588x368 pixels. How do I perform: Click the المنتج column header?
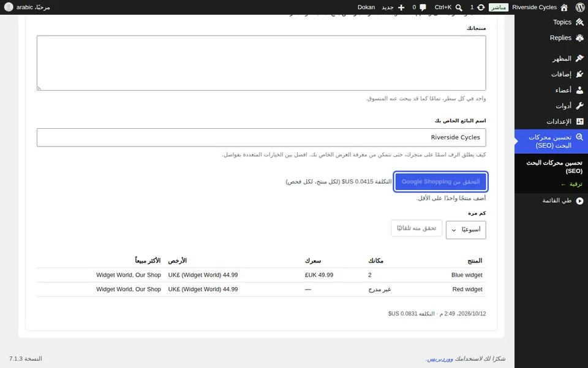click(475, 261)
